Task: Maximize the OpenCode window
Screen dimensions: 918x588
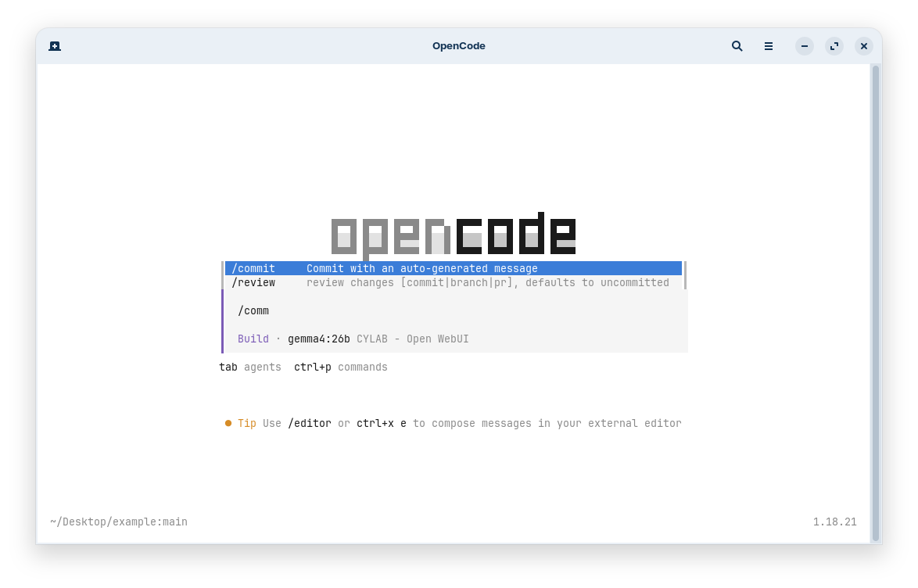Action: [834, 46]
